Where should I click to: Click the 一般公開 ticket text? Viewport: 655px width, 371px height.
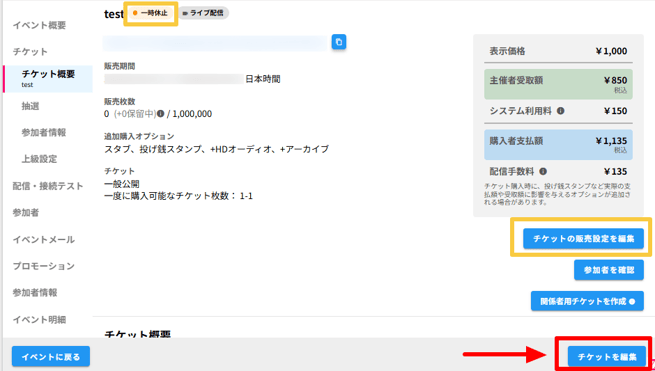(x=122, y=184)
